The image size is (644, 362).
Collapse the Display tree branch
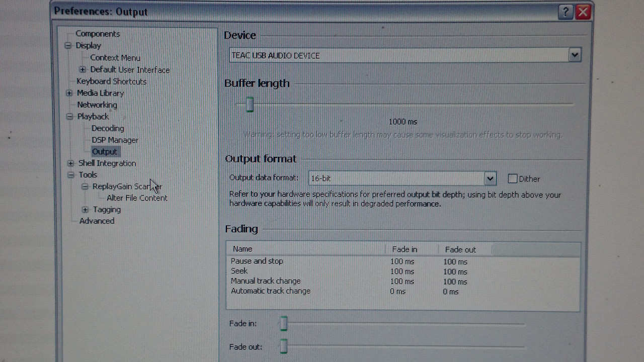(x=69, y=45)
